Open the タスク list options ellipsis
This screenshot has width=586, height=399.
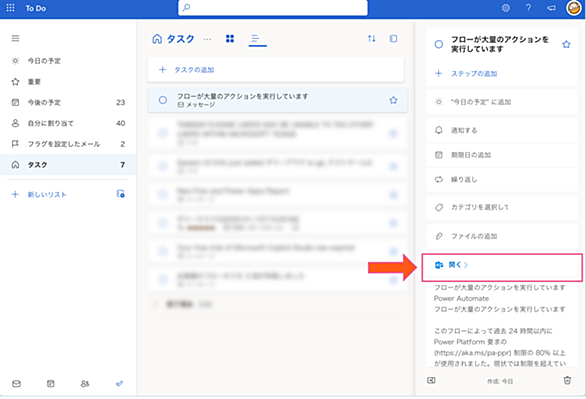click(x=207, y=39)
